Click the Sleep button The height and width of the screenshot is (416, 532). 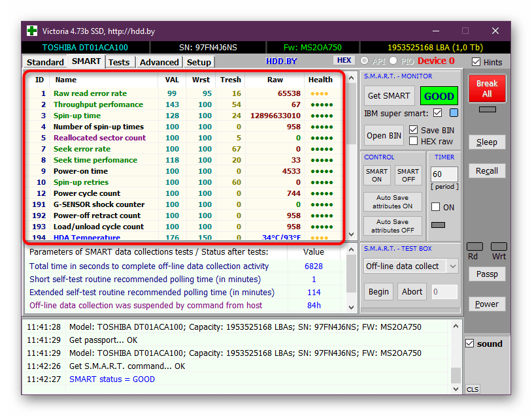click(487, 142)
